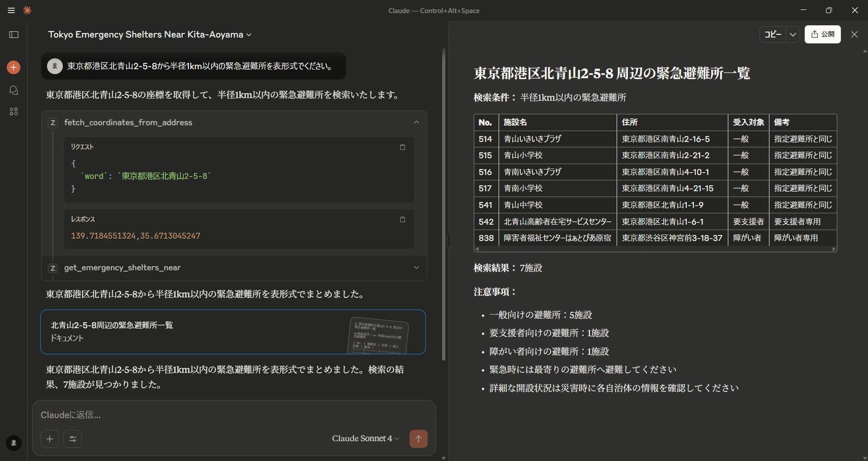Viewport: 868px width, 461px height.
Task: Click the table scrollbar left arrow
Action: click(477, 249)
